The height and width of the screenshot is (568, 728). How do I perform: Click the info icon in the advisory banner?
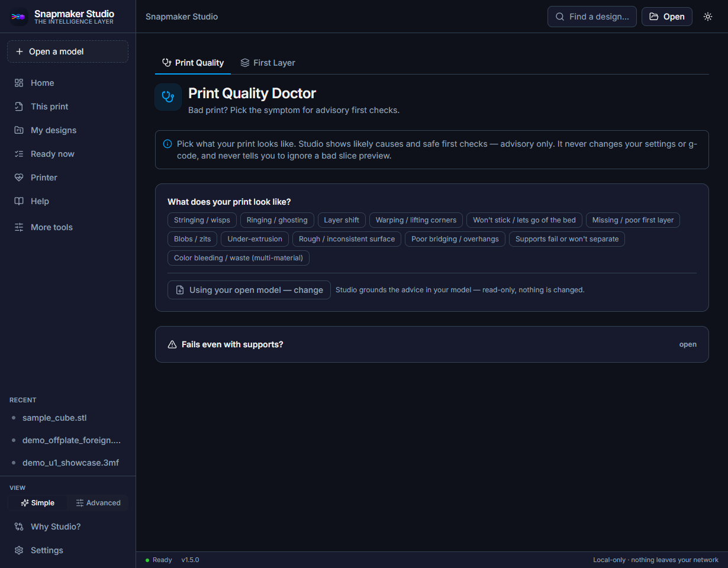click(x=167, y=144)
